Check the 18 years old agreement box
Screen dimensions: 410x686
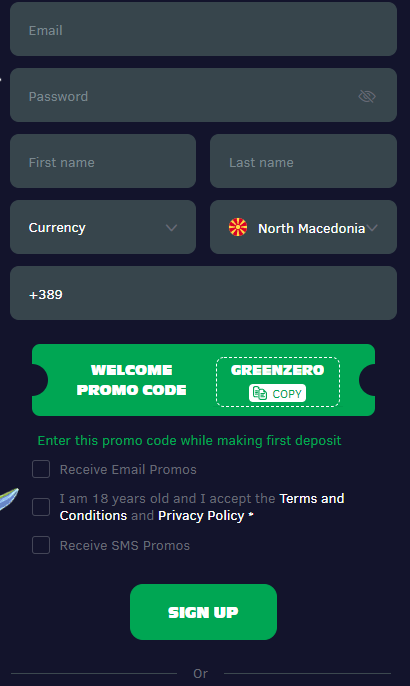(x=41, y=507)
